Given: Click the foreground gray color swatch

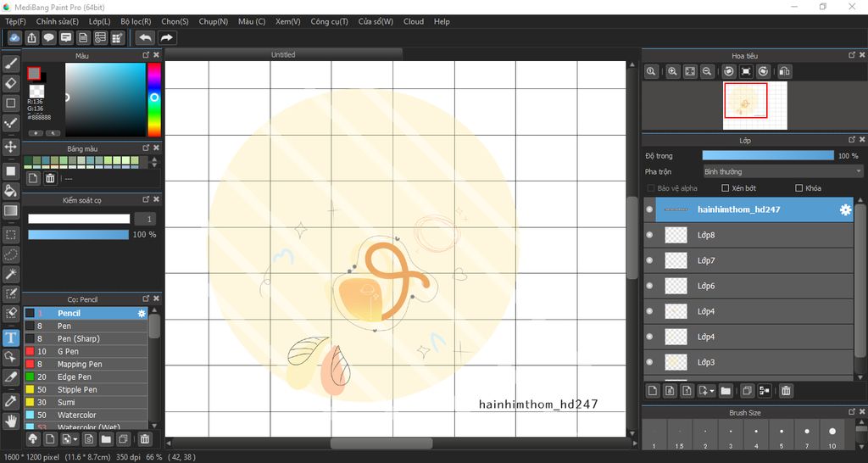Looking at the screenshot, I should pos(34,73).
